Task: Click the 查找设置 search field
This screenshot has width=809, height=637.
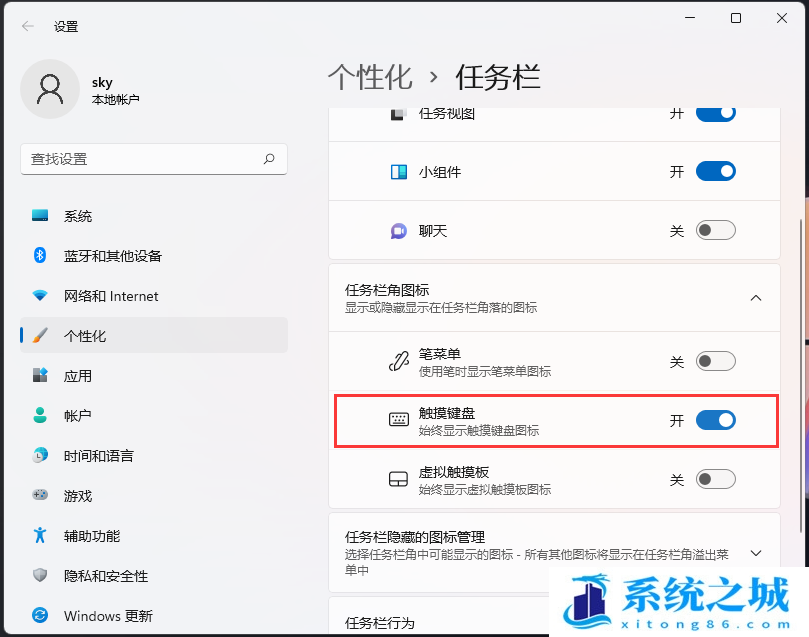Action: pos(154,159)
